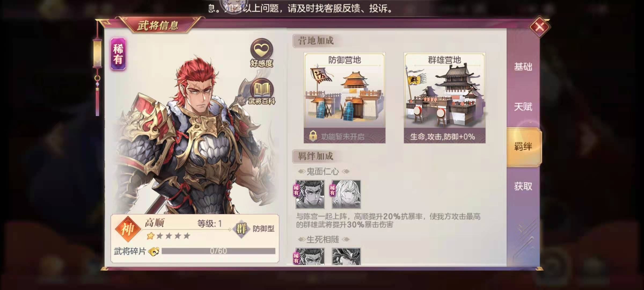This screenshot has height=290, width=644.
Task: Click the 群 faction icon
Action: [241, 229]
